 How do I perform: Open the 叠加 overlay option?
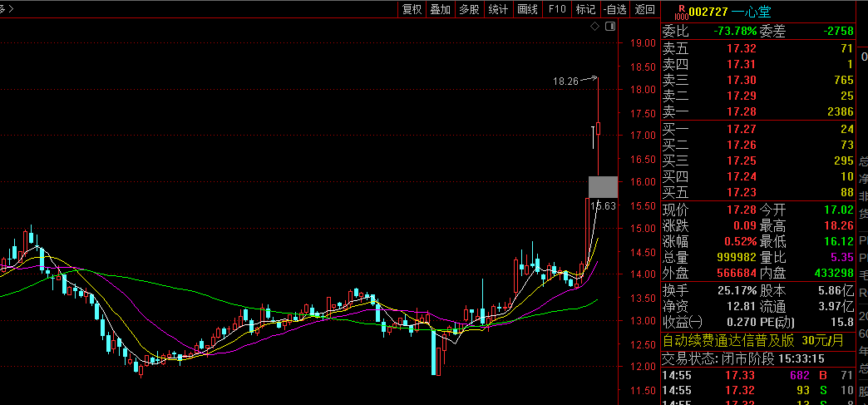[x=440, y=9]
